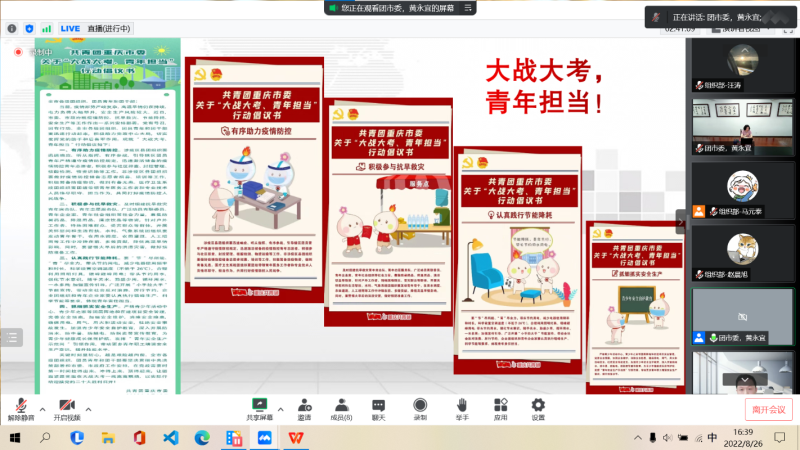Open share options arrow beside 共享屏幕
This screenshot has height=450, width=800.
(281, 409)
